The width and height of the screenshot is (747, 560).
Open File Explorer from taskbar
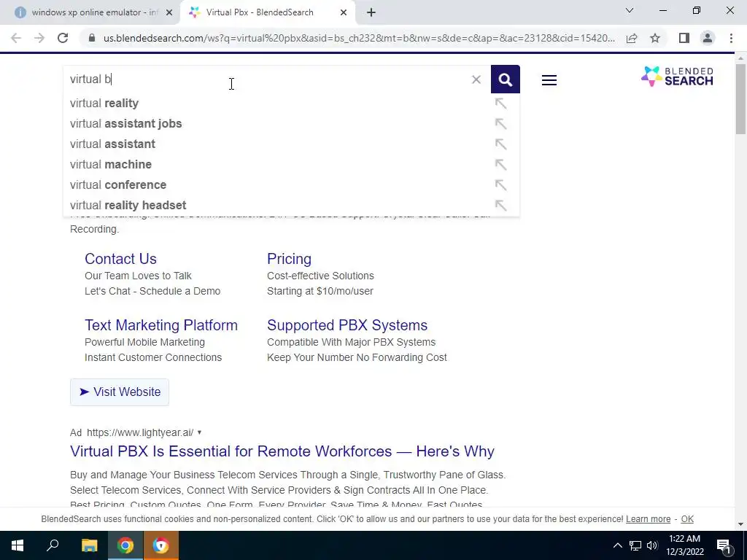point(89,545)
